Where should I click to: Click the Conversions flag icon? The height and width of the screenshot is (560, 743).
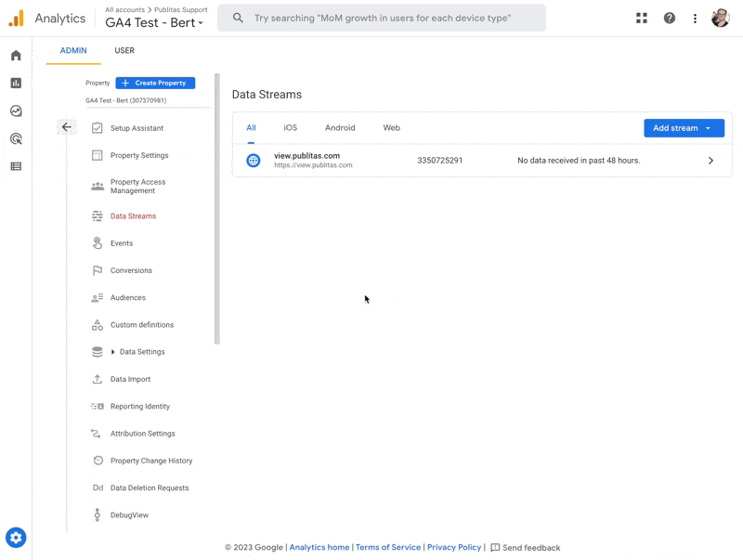pos(98,270)
